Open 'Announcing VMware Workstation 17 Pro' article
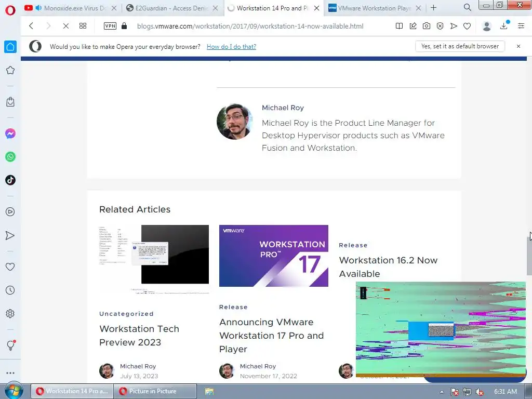532x399 pixels. (x=271, y=336)
